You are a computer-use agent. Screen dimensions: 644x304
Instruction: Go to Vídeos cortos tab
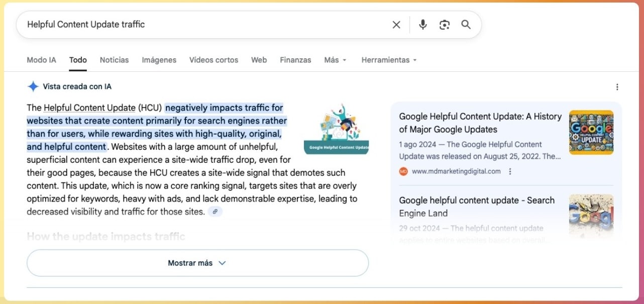click(213, 60)
